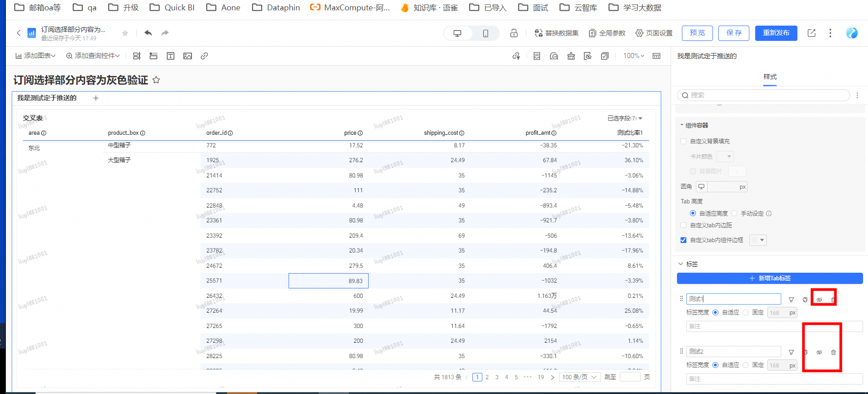This screenshot has height=394, width=868.
Task: Open filter icon for 测试1 tab
Action: click(791, 300)
